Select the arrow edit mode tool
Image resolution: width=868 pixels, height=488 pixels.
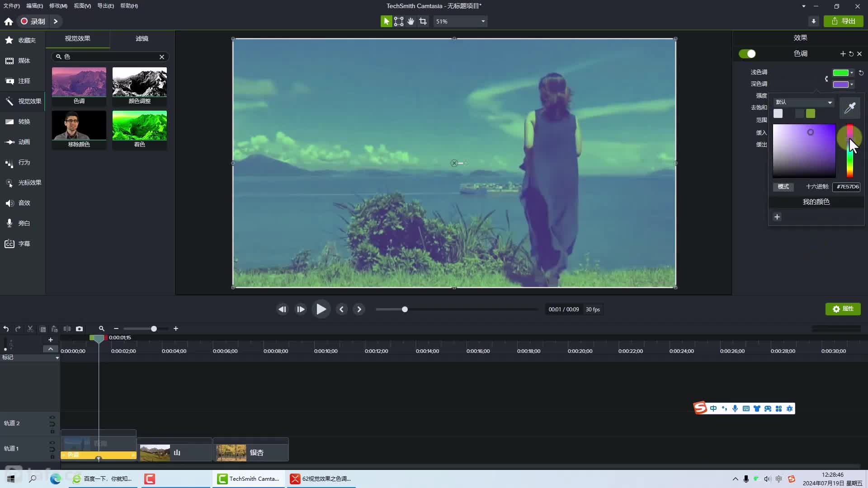coord(386,21)
